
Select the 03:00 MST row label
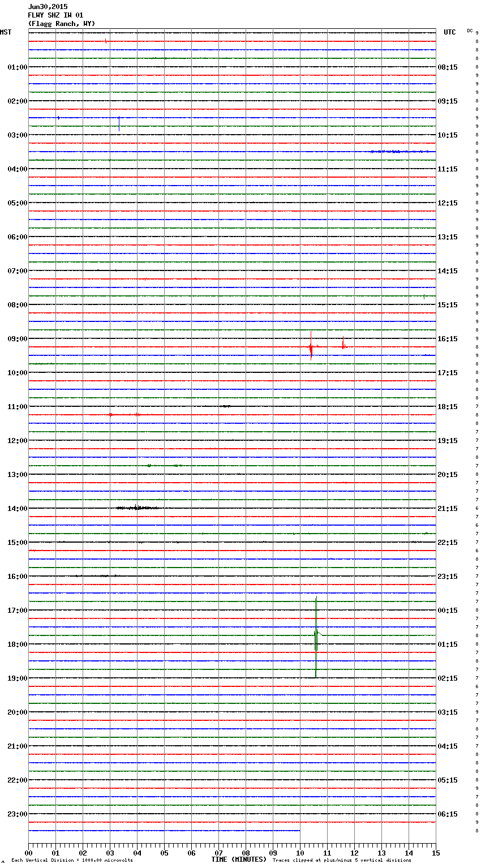tap(18, 135)
